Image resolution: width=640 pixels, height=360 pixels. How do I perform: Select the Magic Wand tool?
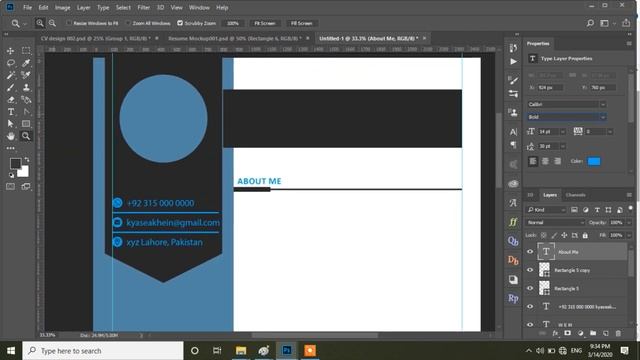(11, 75)
